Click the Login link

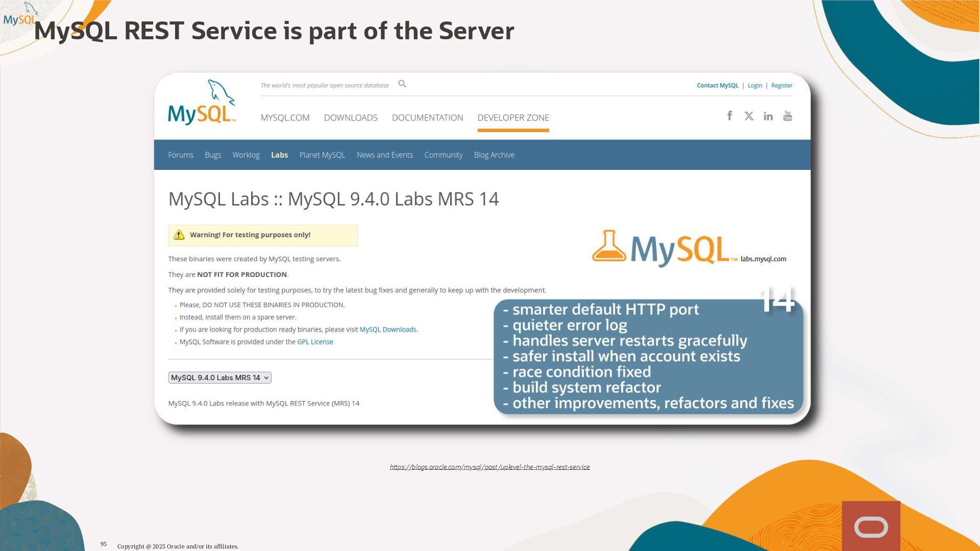[754, 86]
